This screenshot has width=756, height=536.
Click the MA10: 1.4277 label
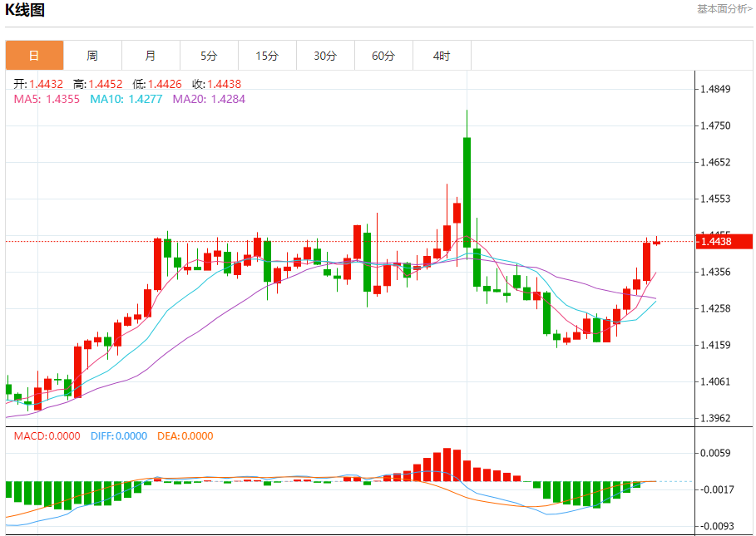[126, 99]
